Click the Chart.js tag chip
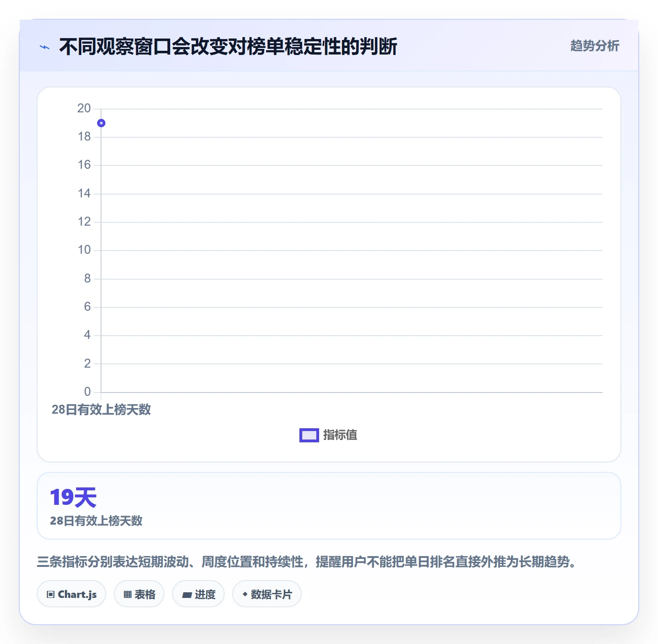This screenshot has height=644, width=658. pyautogui.click(x=71, y=594)
